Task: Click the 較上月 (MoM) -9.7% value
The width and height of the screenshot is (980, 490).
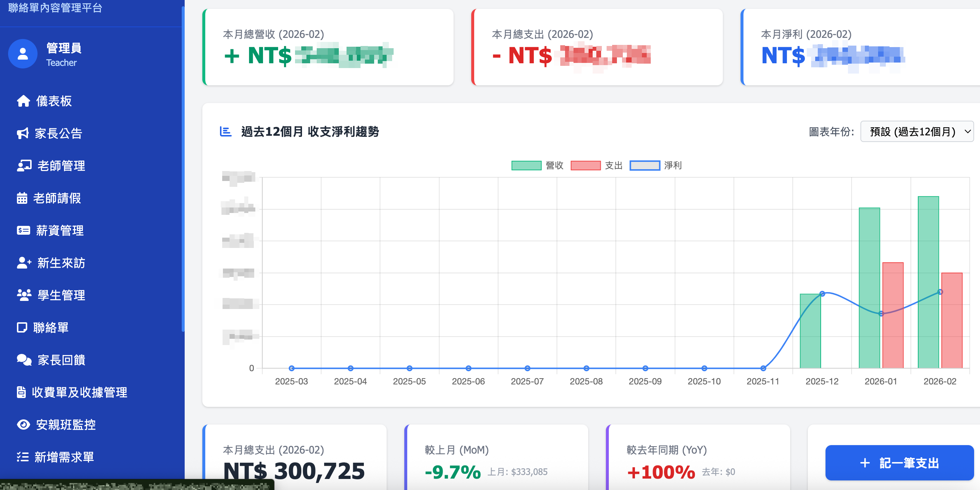Action: (453, 472)
